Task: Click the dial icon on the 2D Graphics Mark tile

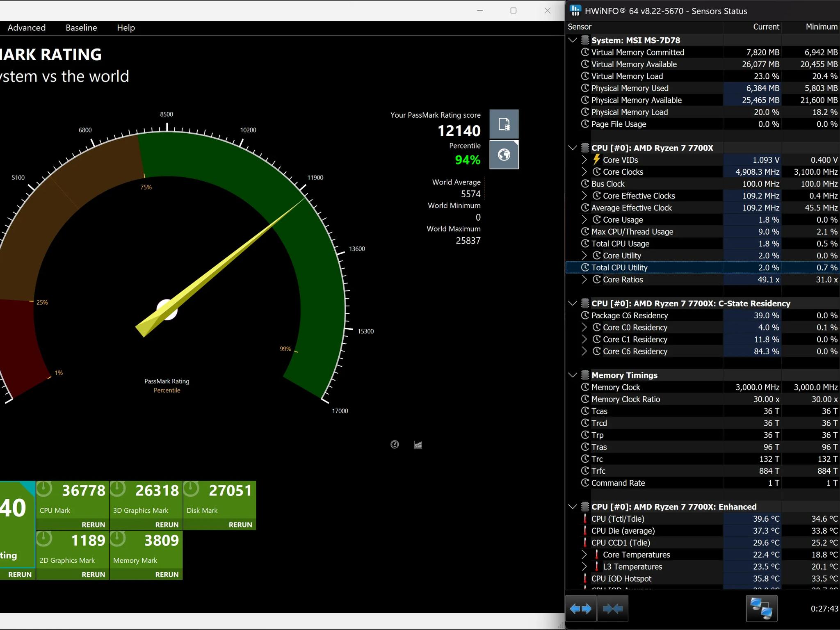Action: point(44,539)
